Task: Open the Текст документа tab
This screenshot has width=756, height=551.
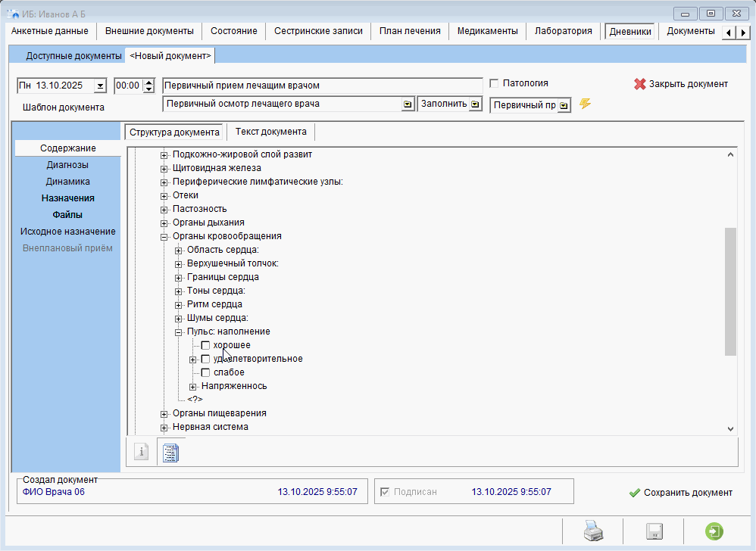Action: pos(270,132)
